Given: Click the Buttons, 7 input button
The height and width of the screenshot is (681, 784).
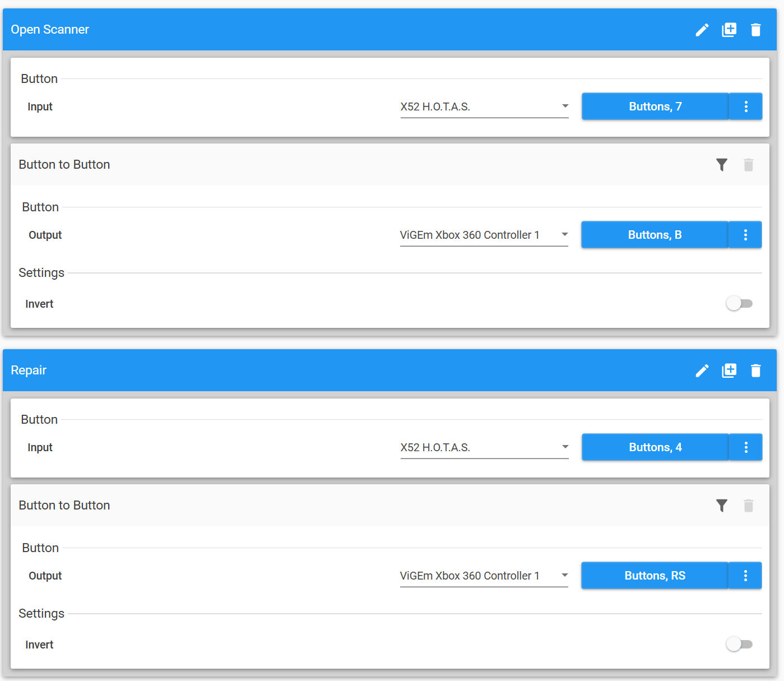Looking at the screenshot, I should (655, 106).
